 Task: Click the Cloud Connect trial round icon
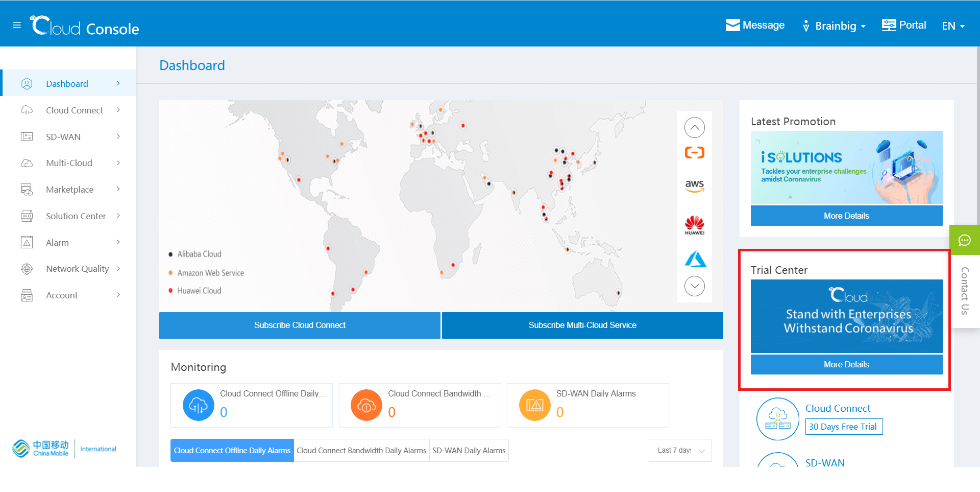pyautogui.click(x=777, y=419)
